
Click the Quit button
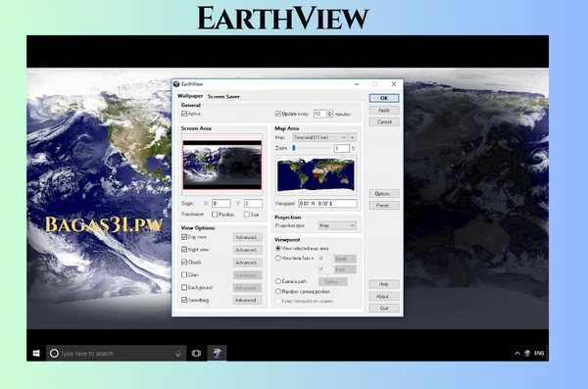pyautogui.click(x=384, y=308)
